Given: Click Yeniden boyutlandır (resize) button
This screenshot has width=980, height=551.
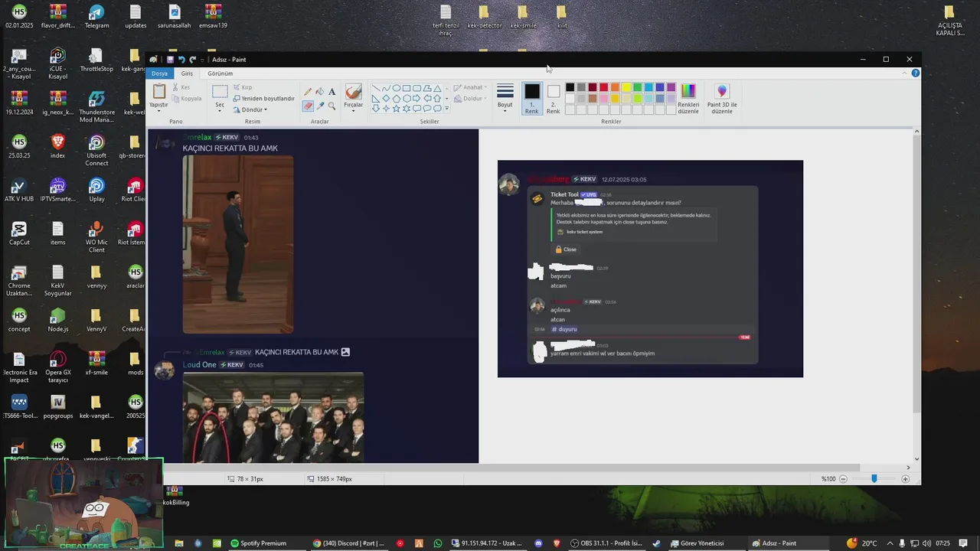Looking at the screenshot, I should click(263, 98).
